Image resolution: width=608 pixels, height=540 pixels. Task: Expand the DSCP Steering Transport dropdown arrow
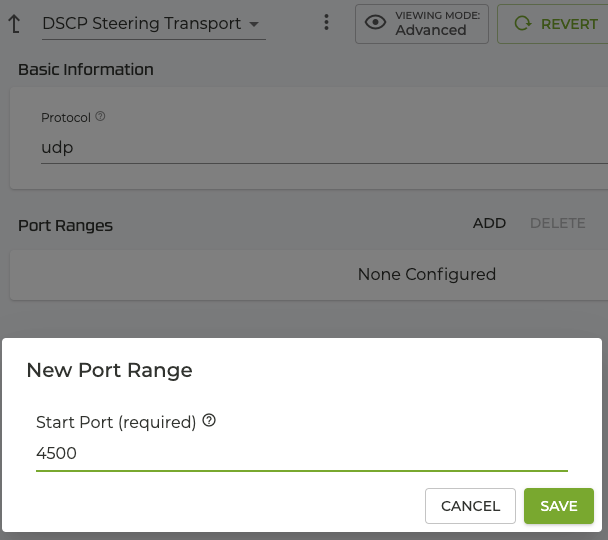[254, 24]
